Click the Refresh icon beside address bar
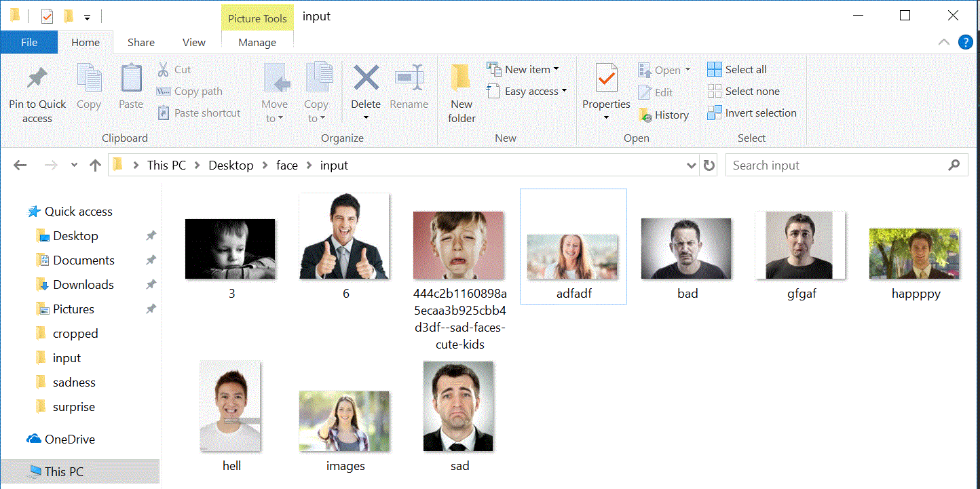The width and height of the screenshot is (980, 489). point(709,165)
